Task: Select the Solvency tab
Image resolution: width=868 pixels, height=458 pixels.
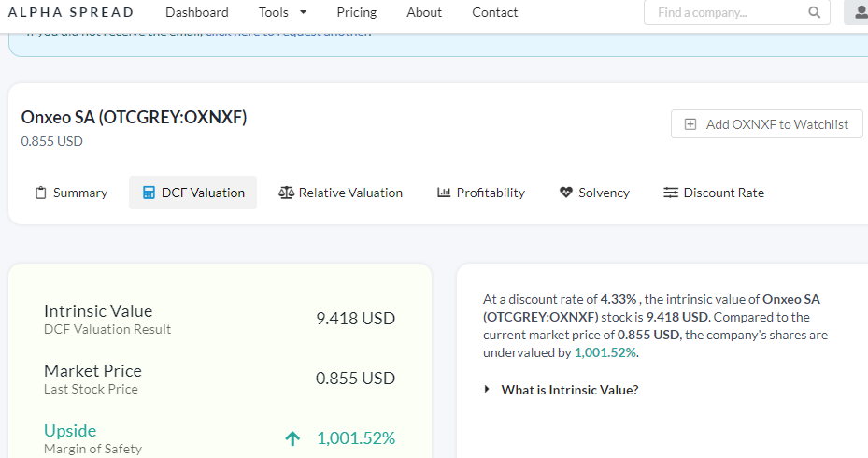Action: tap(604, 193)
